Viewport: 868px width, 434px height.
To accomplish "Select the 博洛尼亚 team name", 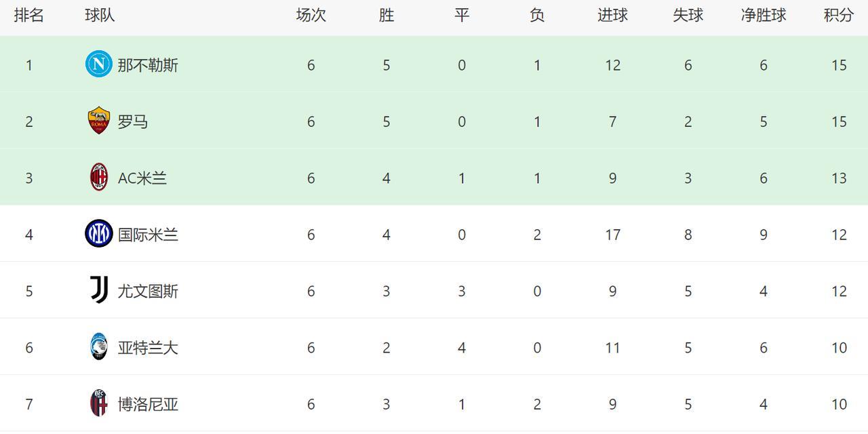I will point(148,404).
